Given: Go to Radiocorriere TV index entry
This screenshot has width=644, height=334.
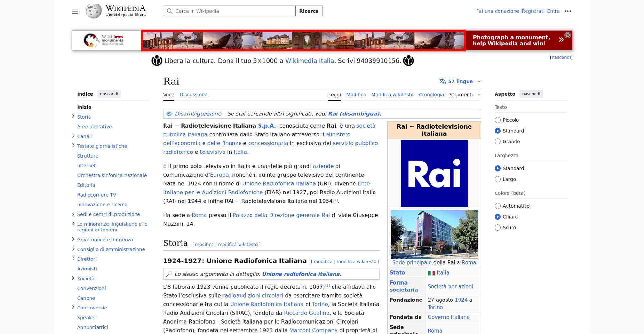Looking at the screenshot, I should point(97,195).
